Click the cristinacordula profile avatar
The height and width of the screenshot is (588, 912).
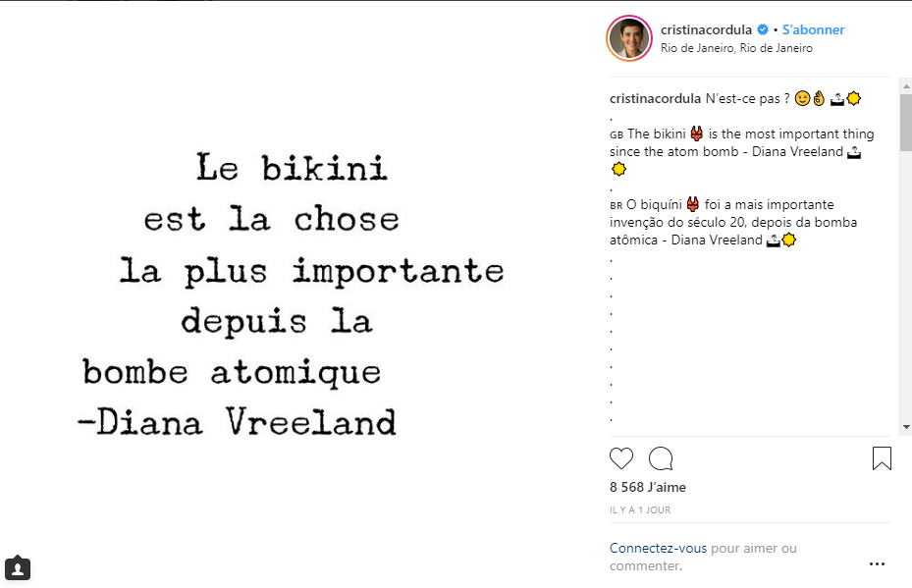628,38
